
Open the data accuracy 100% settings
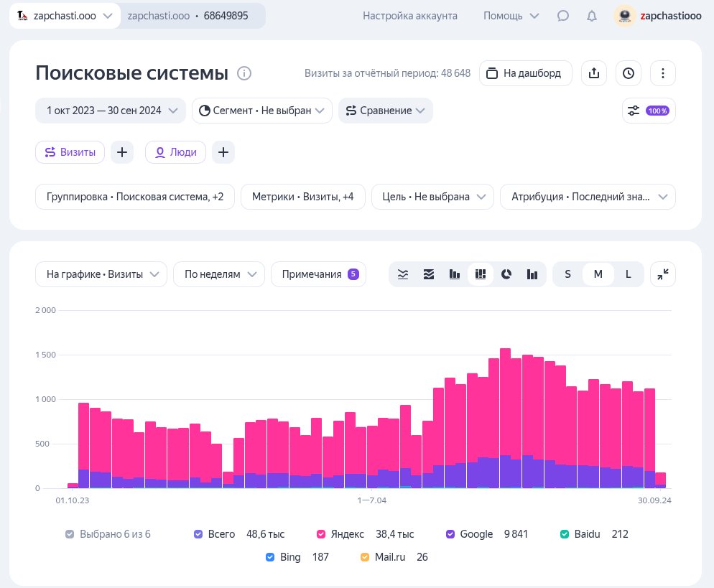(x=648, y=111)
